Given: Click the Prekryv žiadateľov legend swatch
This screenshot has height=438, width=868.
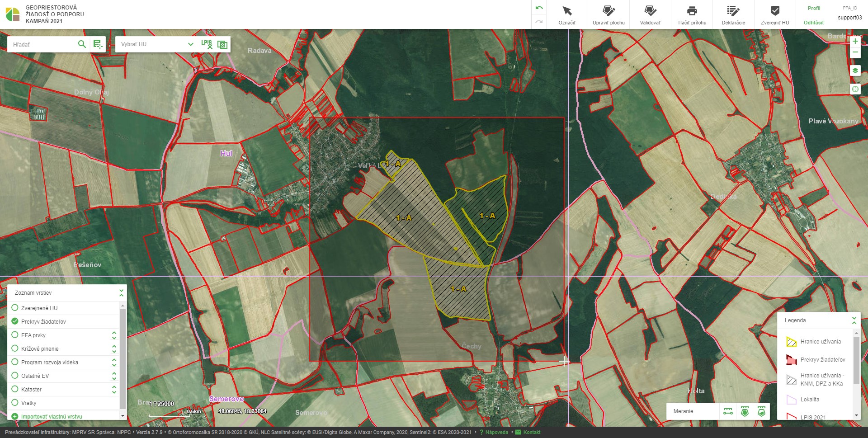Looking at the screenshot, I should 791,360.
